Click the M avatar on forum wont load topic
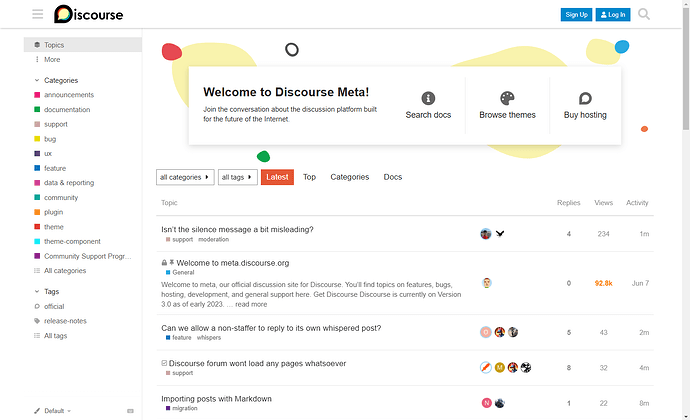 click(x=499, y=368)
